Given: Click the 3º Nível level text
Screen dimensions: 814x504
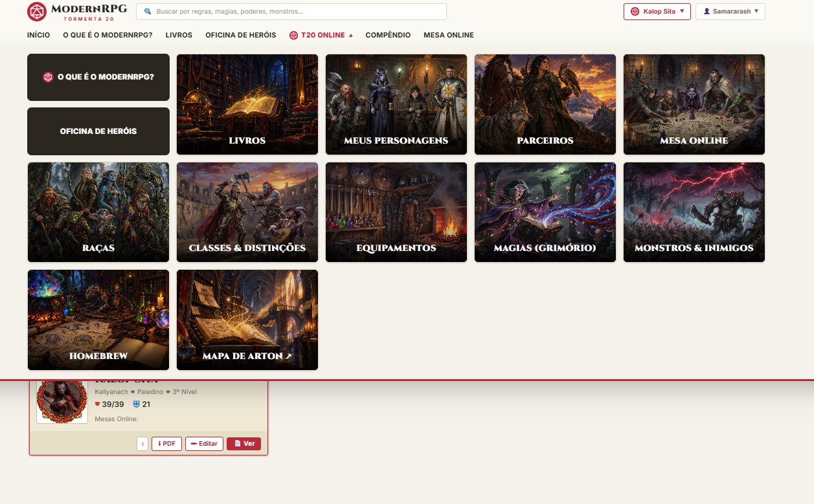Looking at the screenshot, I should pyautogui.click(x=185, y=392).
